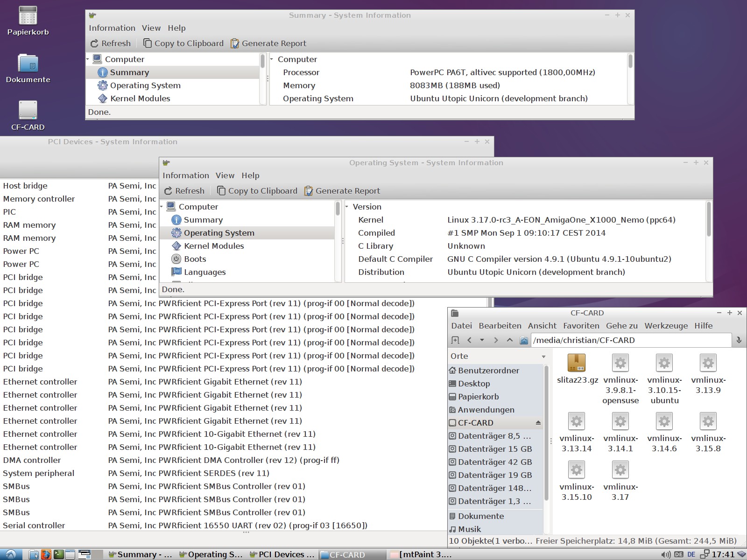Launch the Firefox browser from taskbar
The width and height of the screenshot is (747, 560).
pyautogui.click(x=46, y=554)
